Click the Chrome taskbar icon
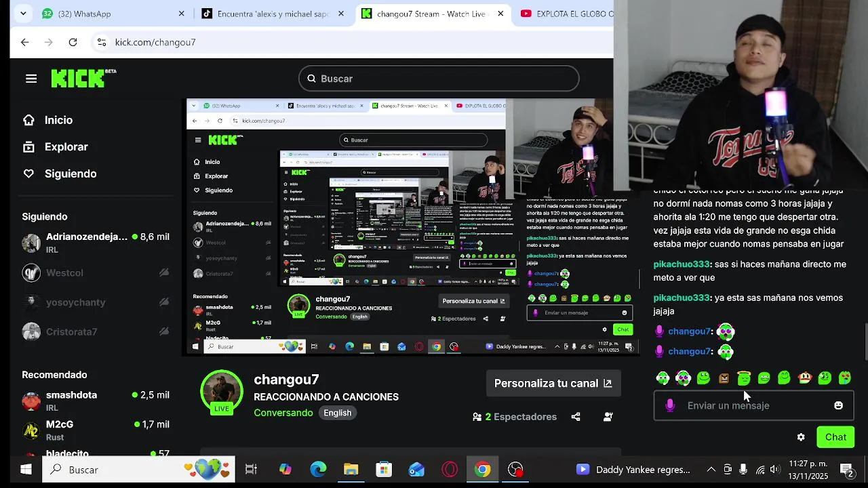 [482, 469]
